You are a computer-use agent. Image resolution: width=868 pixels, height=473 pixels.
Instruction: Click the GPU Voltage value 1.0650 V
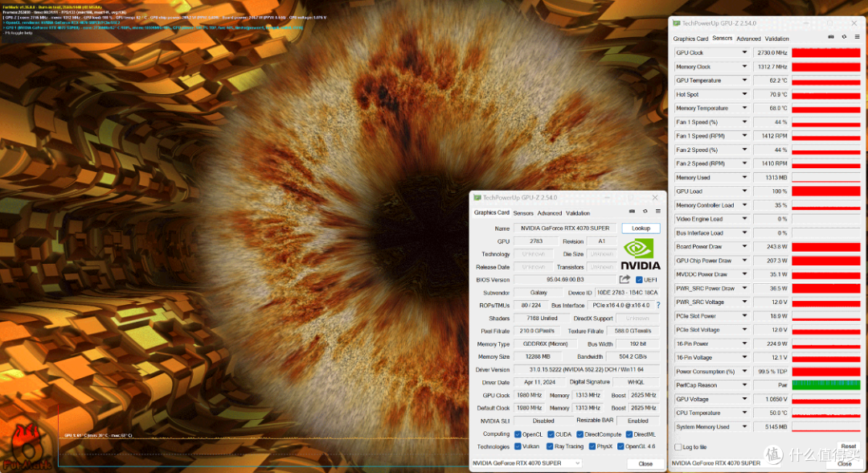(x=771, y=399)
